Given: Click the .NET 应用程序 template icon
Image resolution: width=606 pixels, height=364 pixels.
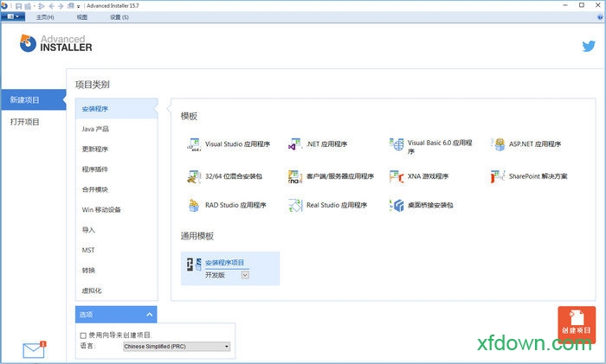Looking at the screenshot, I should point(295,144).
